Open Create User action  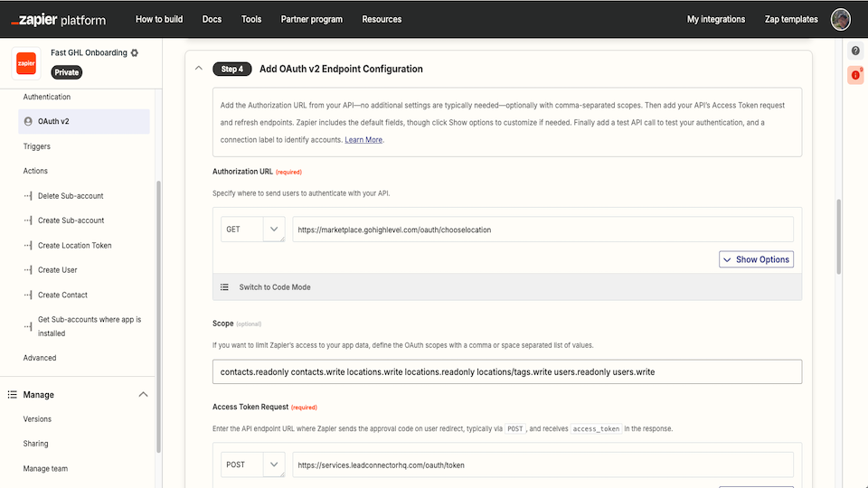click(58, 270)
